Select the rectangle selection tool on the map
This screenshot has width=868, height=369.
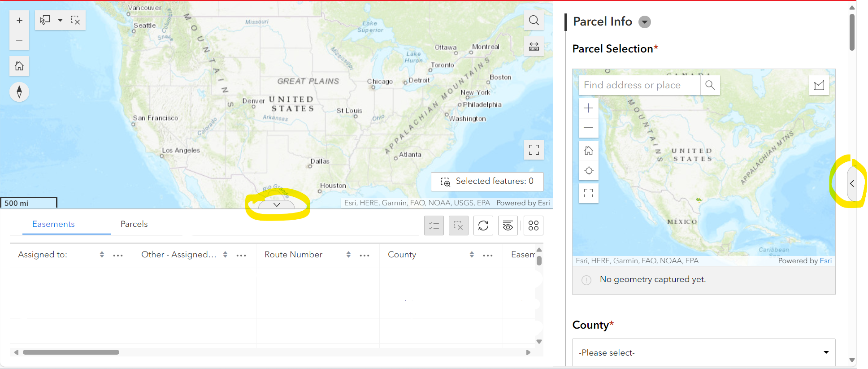pyautogui.click(x=44, y=20)
